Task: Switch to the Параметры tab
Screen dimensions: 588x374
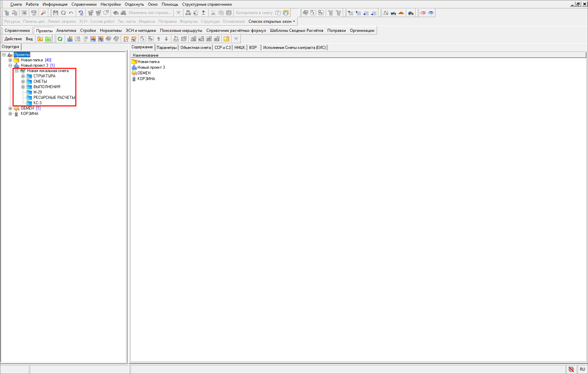Action: [x=166, y=48]
